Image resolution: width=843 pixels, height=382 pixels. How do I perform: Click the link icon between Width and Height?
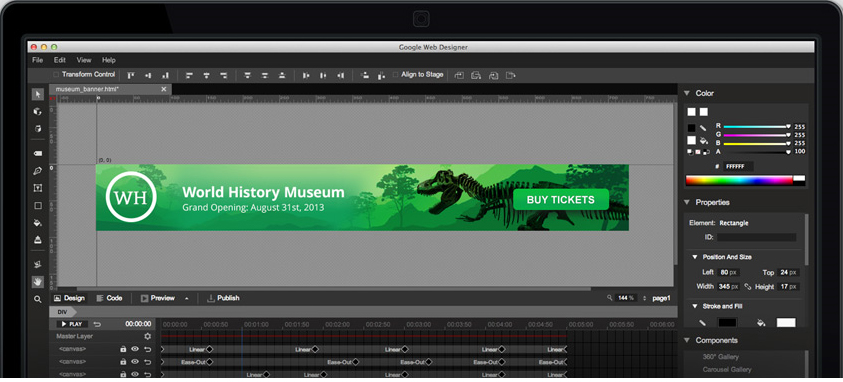tap(748, 287)
